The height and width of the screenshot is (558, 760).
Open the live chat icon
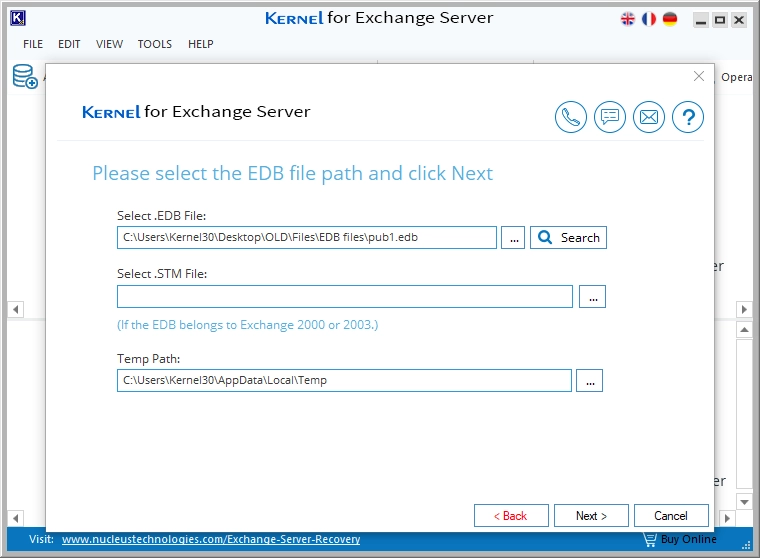[x=610, y=117]
